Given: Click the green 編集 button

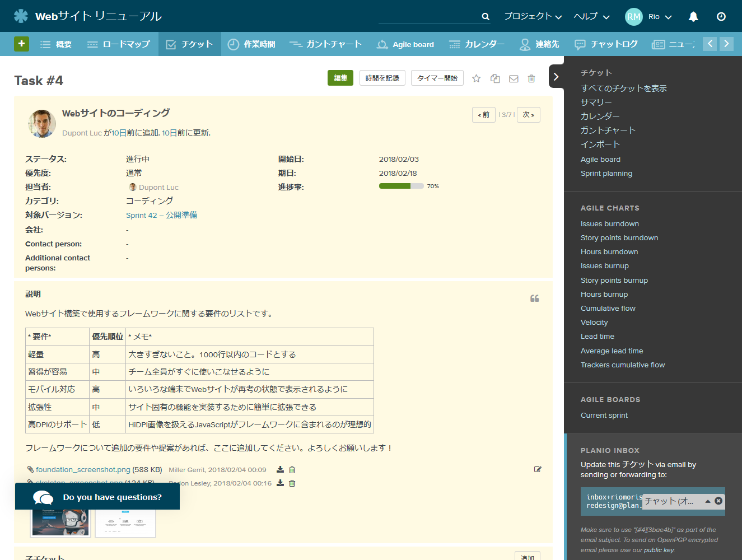Looking at the screenshot, I should coord(340,78).
